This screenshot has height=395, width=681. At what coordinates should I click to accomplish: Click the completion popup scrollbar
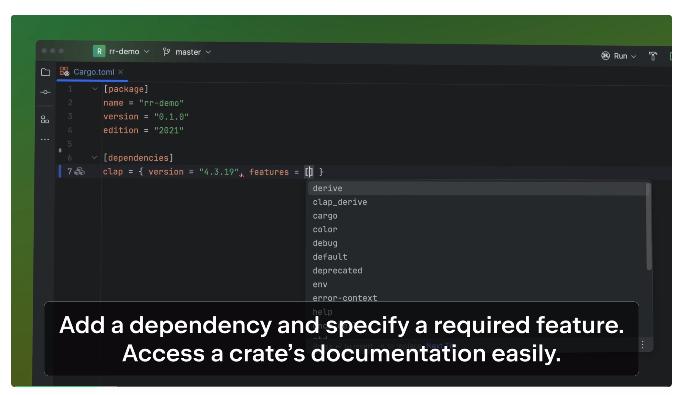click(648, 226)
